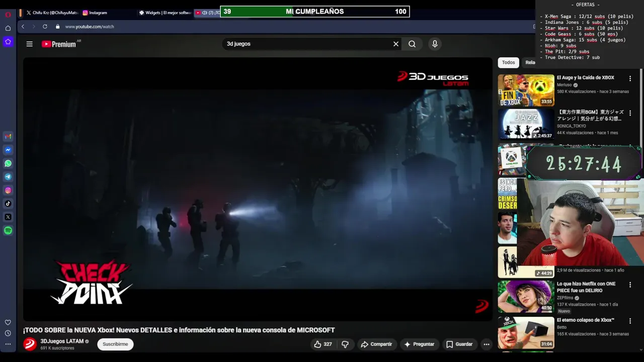Viewport: 644px width, 362px height.
Task: Open more actions three-dots below video
Action: click(x=486, y=344)
